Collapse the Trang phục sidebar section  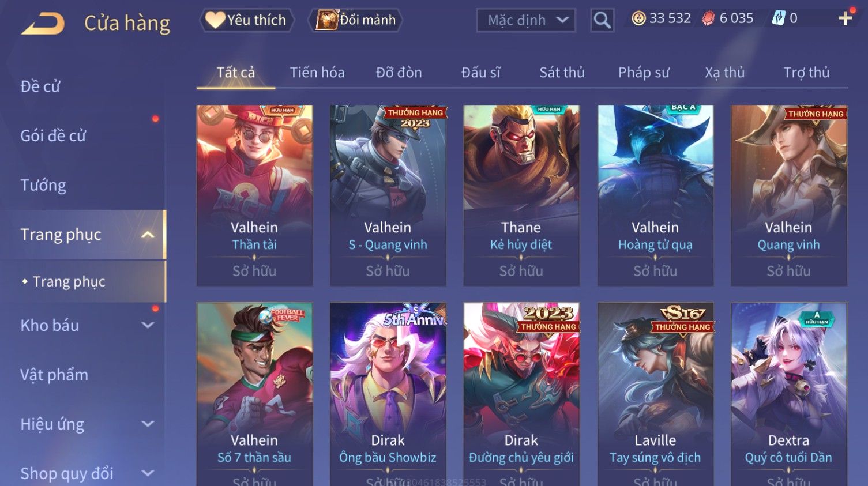point(148,235)
